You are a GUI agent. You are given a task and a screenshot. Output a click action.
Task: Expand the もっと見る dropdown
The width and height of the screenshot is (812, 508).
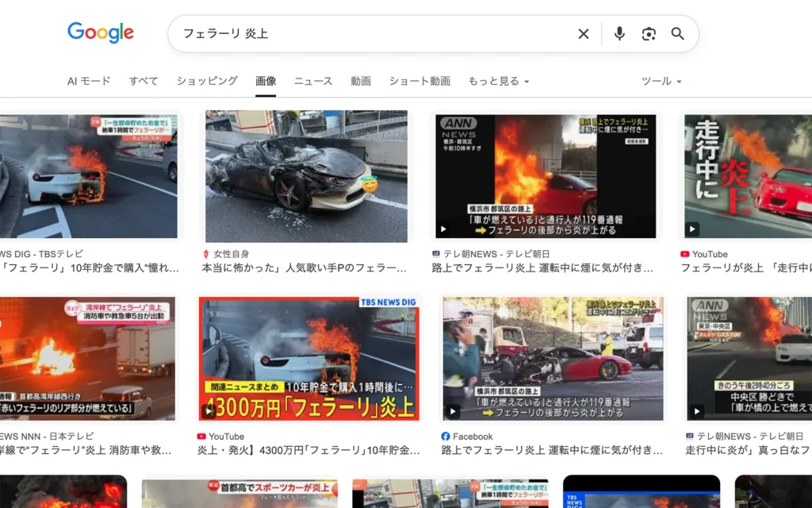click(499, 81)
